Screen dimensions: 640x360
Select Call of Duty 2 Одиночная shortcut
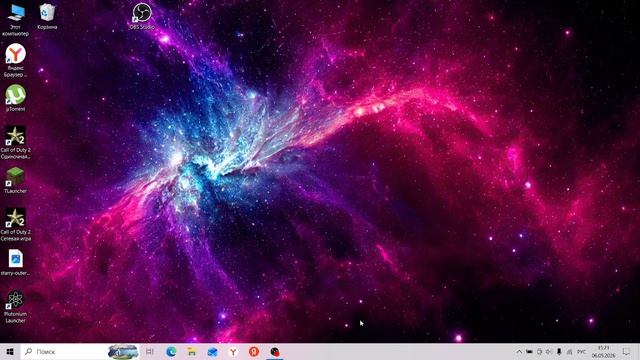(x=16, y=142)
